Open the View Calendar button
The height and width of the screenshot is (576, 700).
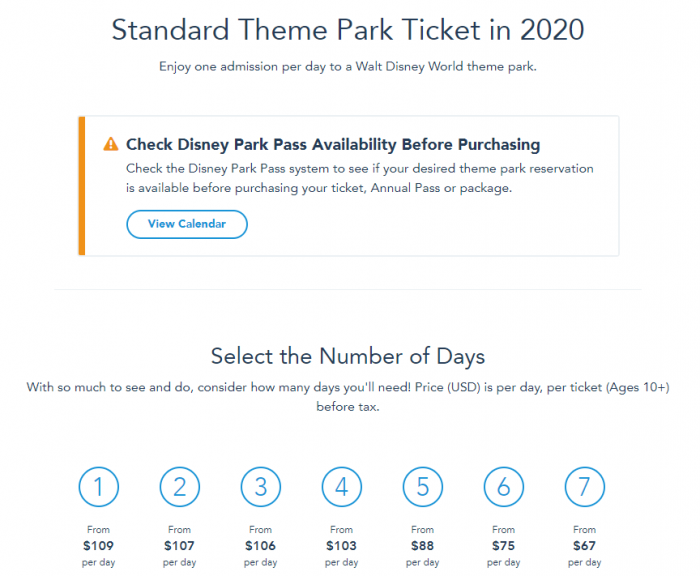[x=187, y=224]
